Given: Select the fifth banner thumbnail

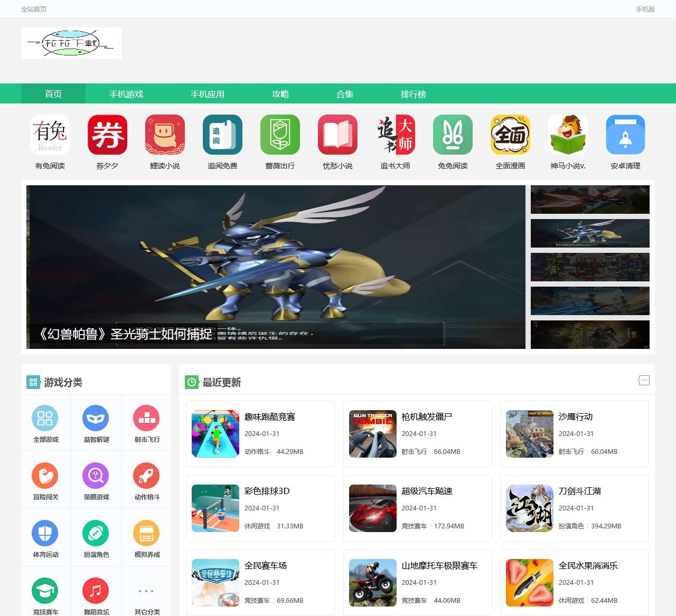Looking at the screenshot, I should point(590,335).
